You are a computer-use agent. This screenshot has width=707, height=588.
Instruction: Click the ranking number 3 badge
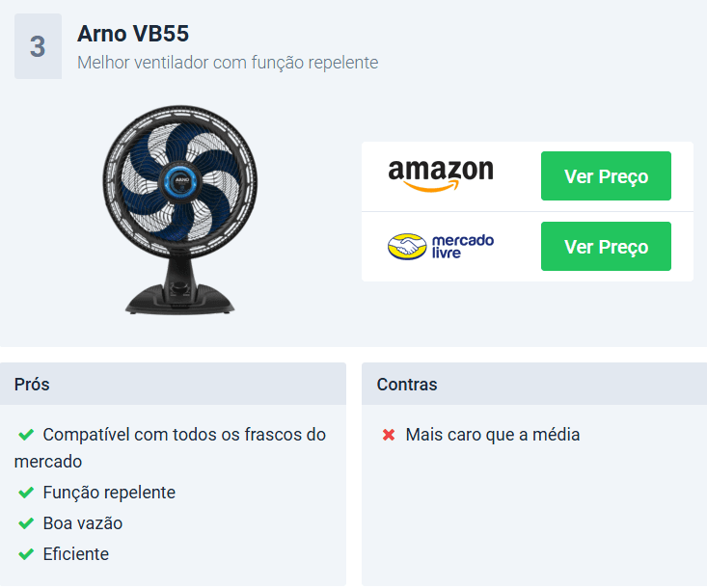point(38,46)
